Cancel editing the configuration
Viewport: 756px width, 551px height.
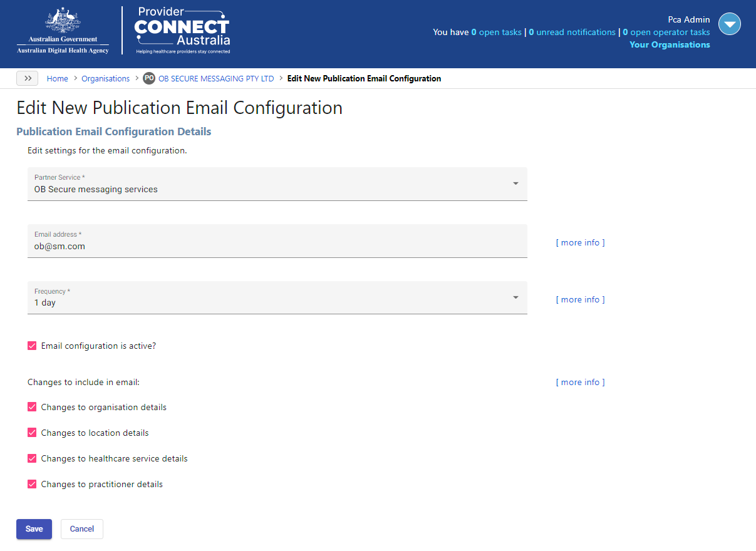pyautogui.click(x=81, y=528)
